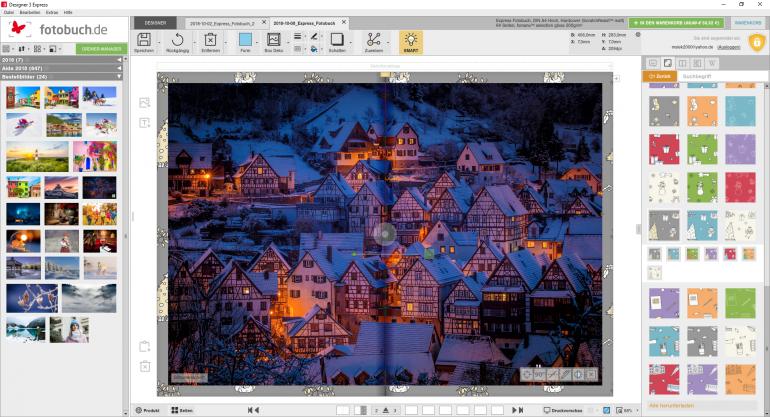Viewport: 770px width, 417px height.
Task: Click the add image box icon beside canvas
Action: 144,102
